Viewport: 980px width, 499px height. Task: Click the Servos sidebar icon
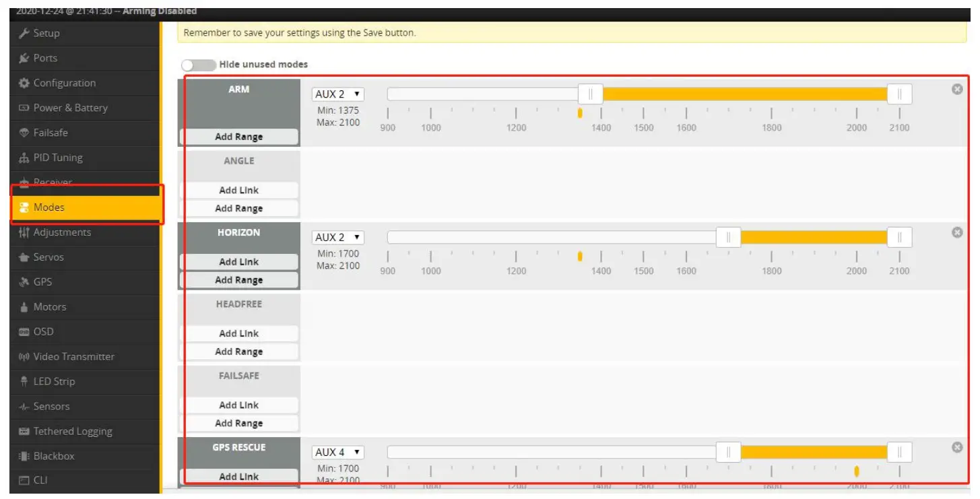24,257
